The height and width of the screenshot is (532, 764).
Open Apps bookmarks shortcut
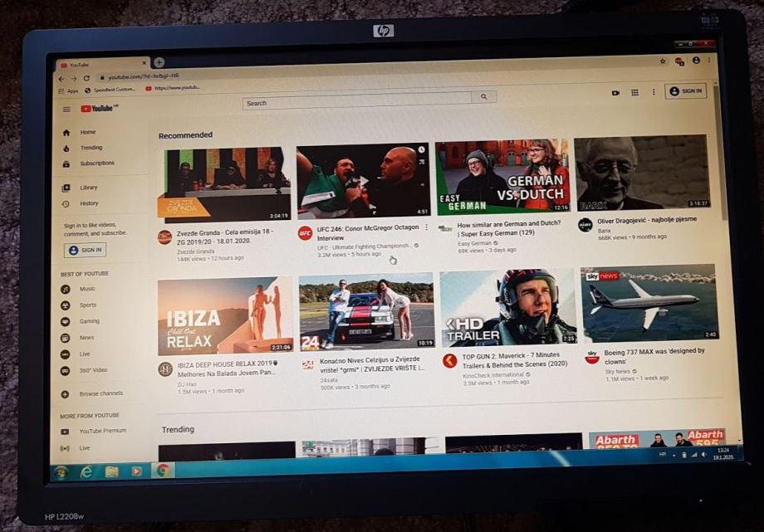coord(68,90)
